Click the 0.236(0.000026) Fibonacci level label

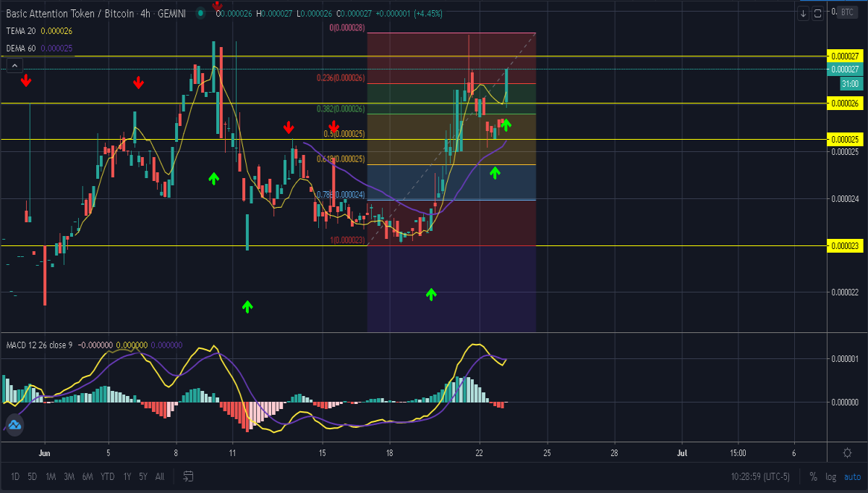click(x=340, y=78)
